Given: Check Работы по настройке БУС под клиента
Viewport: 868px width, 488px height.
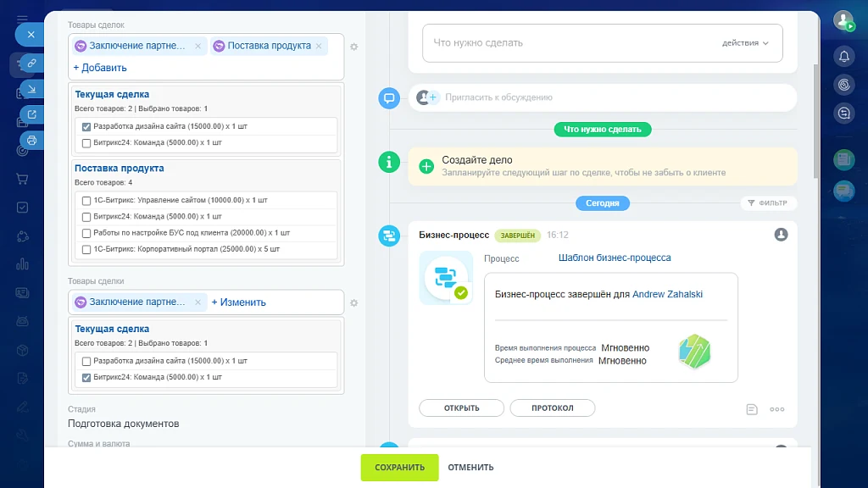Looking at the screenshot, I should click(x=86, y=234).
